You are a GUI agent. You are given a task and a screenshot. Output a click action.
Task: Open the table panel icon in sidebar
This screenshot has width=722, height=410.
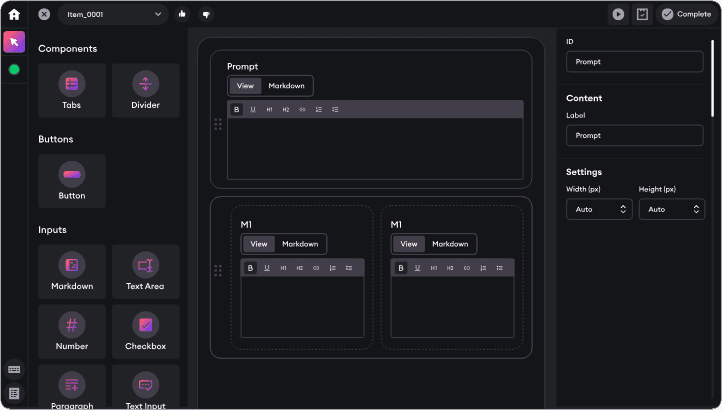tap(14, 393)
